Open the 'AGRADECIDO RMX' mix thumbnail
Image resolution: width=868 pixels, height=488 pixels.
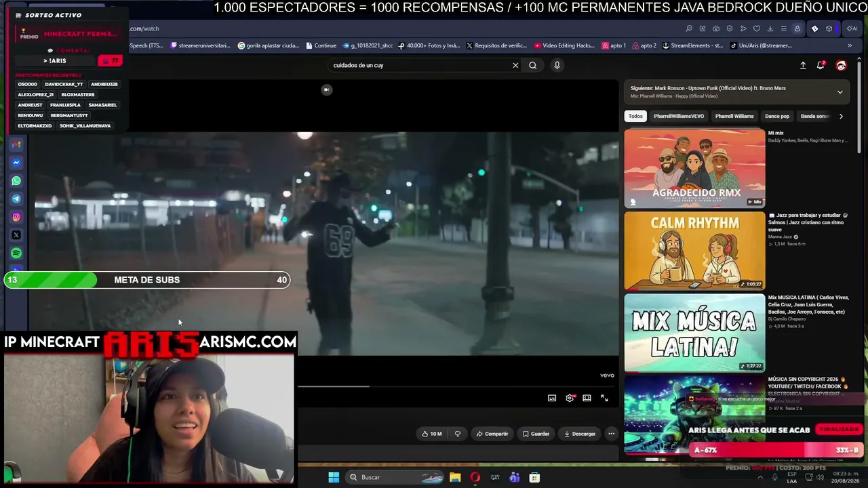(x=694, y=168)
